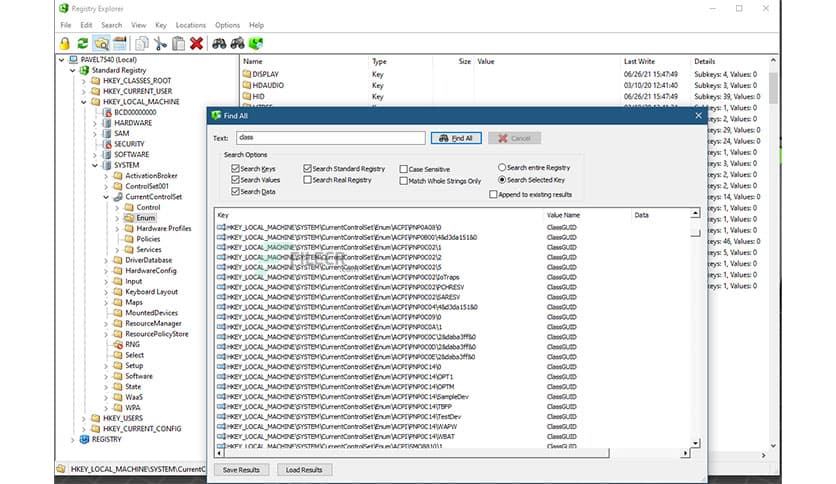Screen dimensions: 836x484
Task: Click the Find All dialog title icon
Action: [216, 115]
